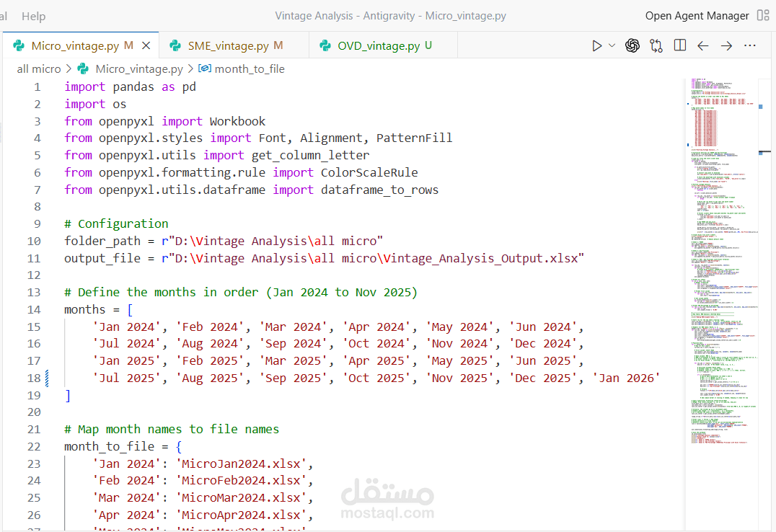The width and height of the screenshot is (776, 532).
Task: Click the 'folder_path' variable on line 10
Action: point(102,241)
